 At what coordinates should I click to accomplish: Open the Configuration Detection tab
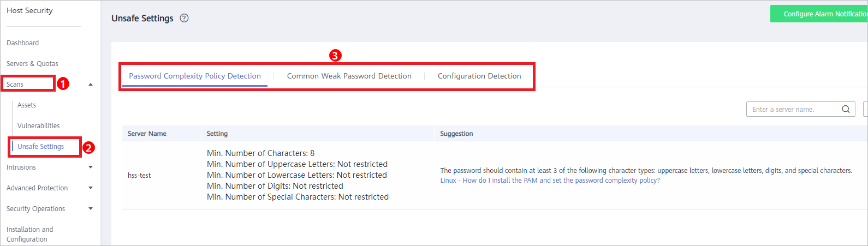[479, 76]
